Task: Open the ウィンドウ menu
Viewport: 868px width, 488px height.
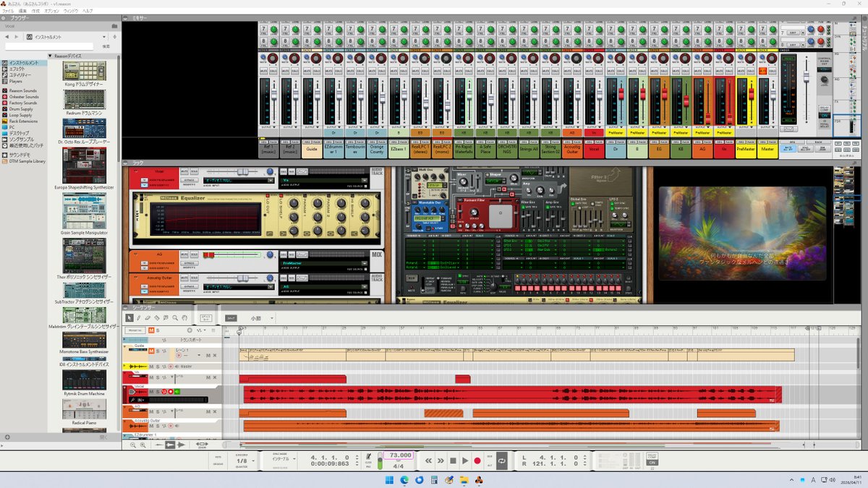Action: [71, 12]
